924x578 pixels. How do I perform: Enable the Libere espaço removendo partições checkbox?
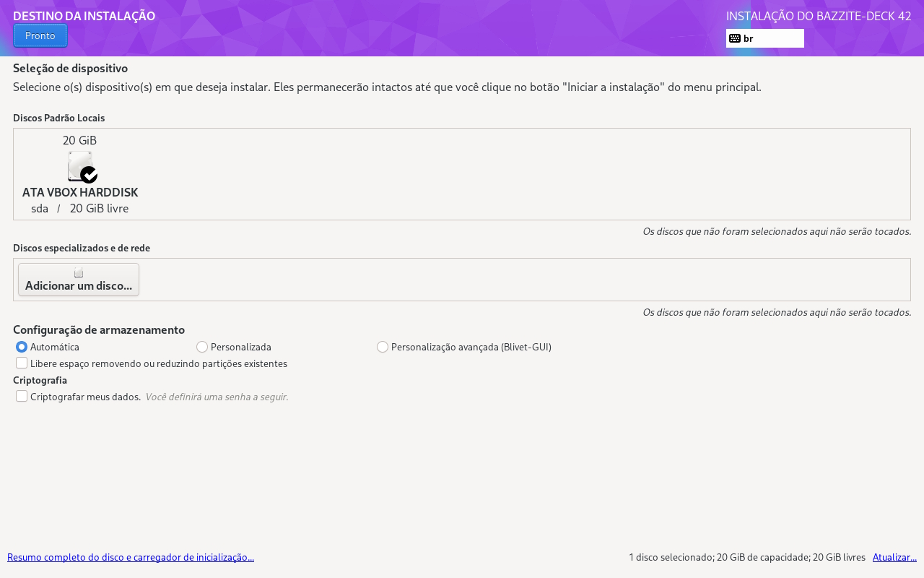[22, 363]
